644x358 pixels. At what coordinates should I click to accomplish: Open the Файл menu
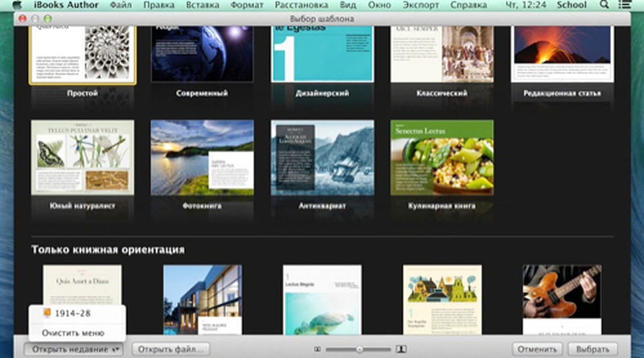coord(121,5)
